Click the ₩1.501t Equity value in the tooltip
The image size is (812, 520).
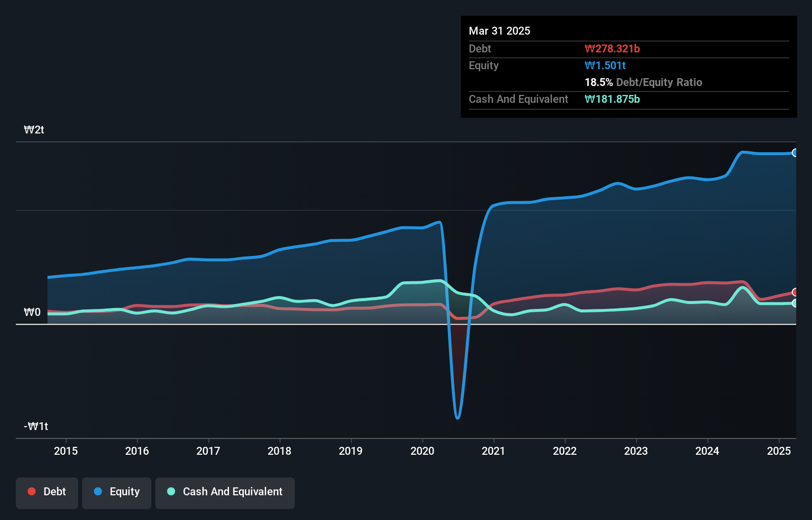[x=605, y=65]
